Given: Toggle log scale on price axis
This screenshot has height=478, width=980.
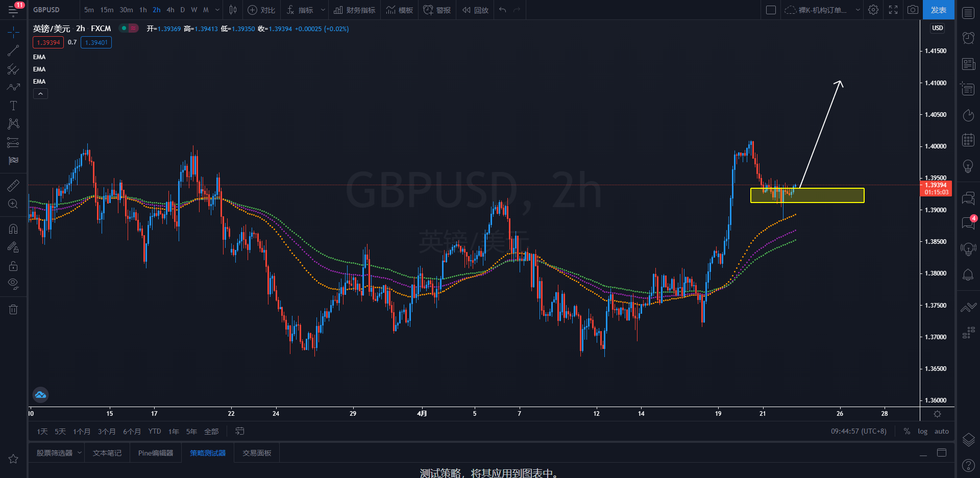Looking at the screenshot, I should coord(922,432).
